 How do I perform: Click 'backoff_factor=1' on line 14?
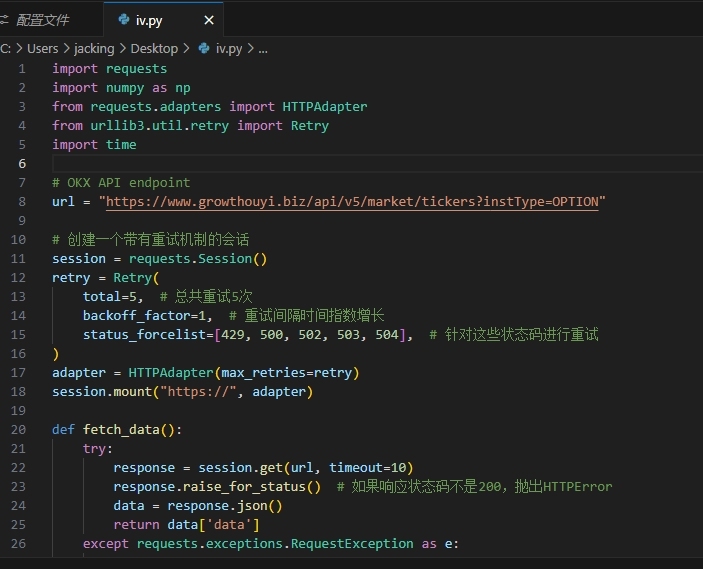coord(144,316)
